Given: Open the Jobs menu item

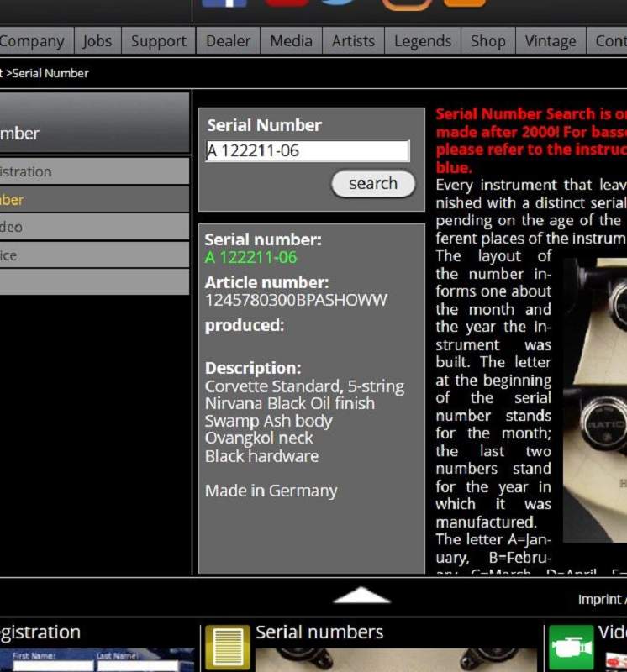Looking at the screenshot, I should pyautogui.click(x=97, y=40).
